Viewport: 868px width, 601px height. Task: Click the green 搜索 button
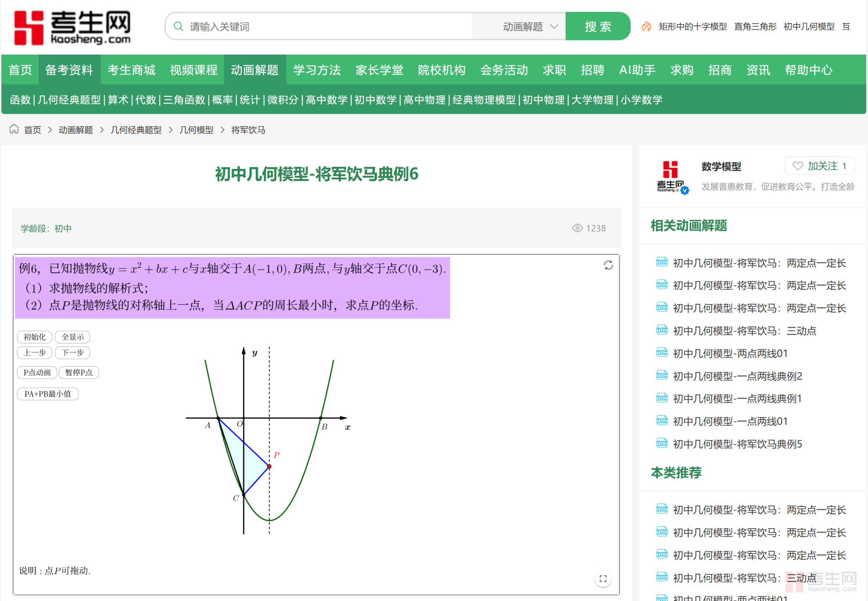pos(597,27)
